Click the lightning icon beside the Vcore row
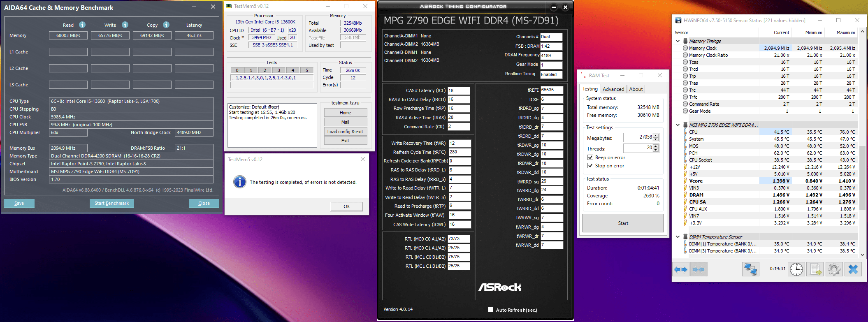The width and height of the screenshot is (868, 322). (685, 181)
